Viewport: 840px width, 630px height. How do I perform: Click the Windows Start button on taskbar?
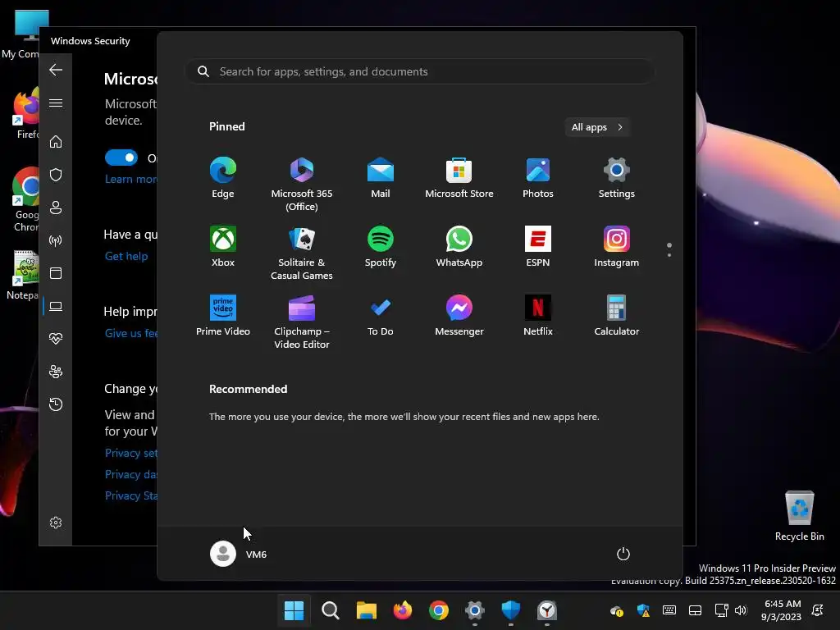pyautogui.click(x=294, y=610)
